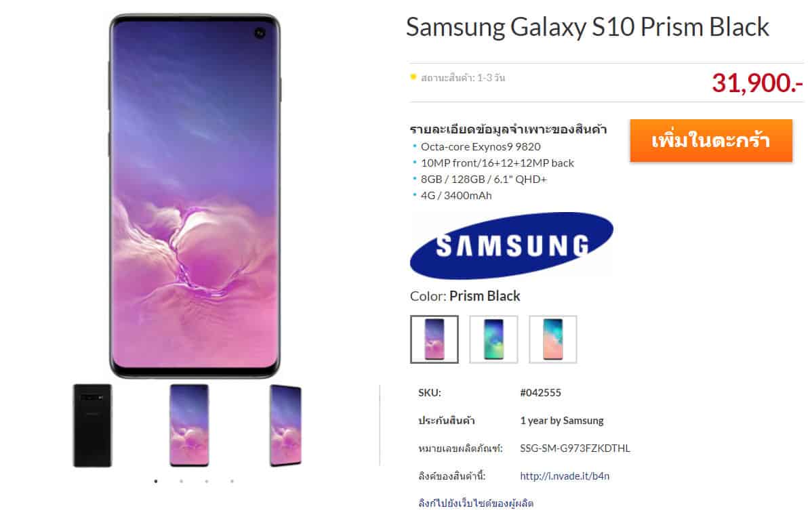Go to second carousel pagination dot
Viewport: 812px width, 523px height.
181,481
